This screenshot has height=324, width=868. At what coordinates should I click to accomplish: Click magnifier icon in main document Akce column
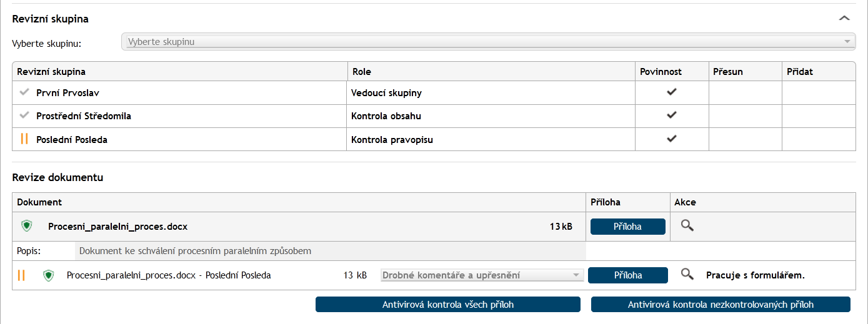tap(687, 226)
